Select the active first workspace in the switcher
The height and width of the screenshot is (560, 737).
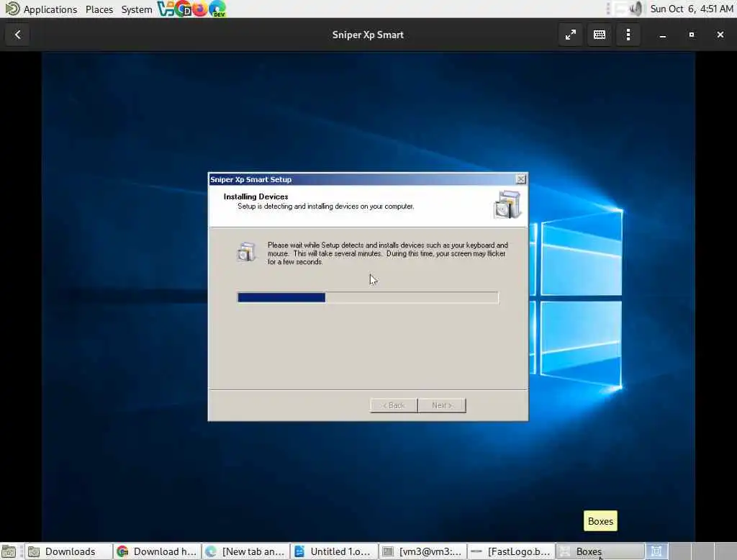click(x=656, y=551)
